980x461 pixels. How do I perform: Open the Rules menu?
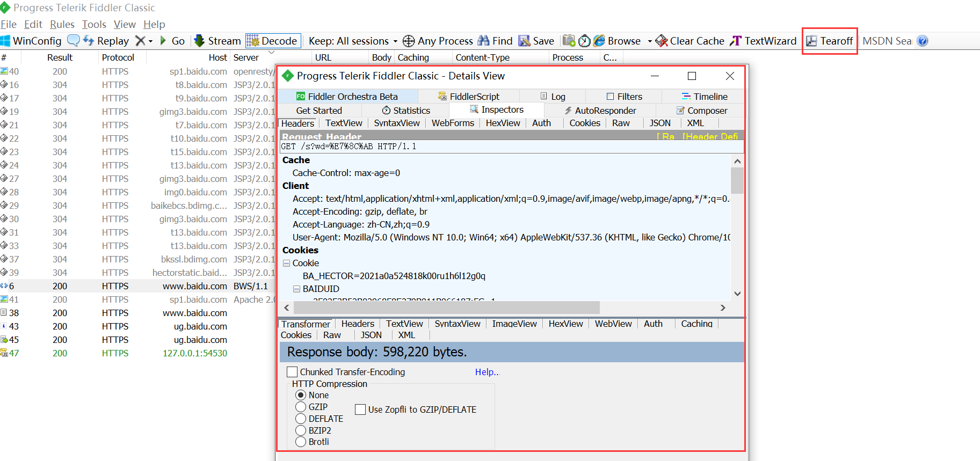point(62,24)
